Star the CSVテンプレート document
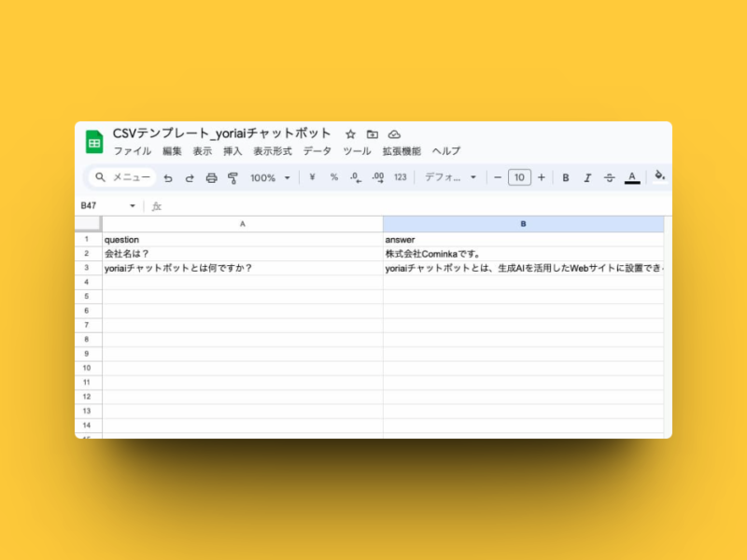 (351, 134)
